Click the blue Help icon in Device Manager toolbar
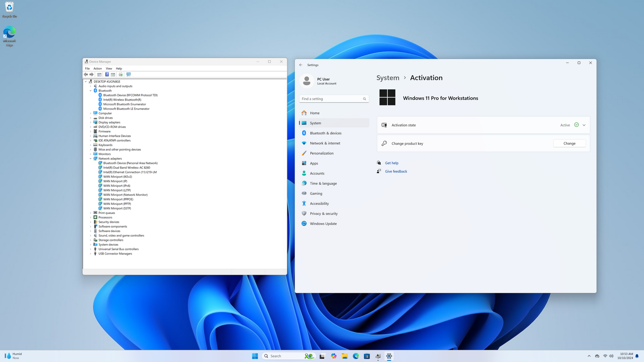This screenshot has width=644, height=362. tap(107, 74)
